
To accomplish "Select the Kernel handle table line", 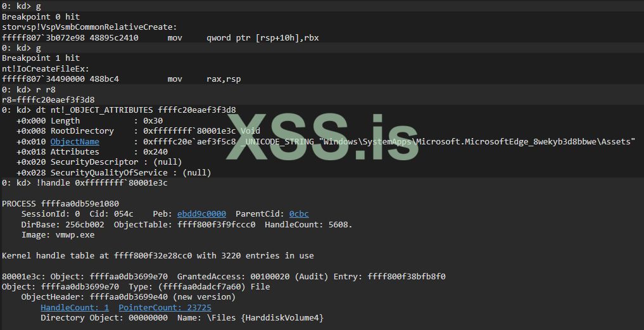I will coord(158,256).
